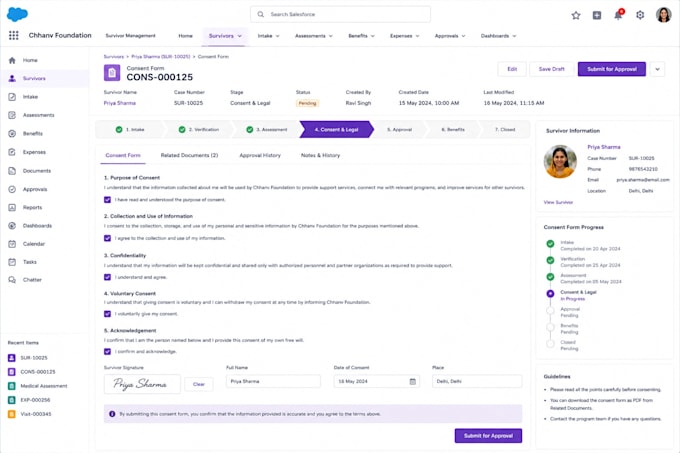Toggle 'I understand and agree' checkbox

click(x=107, y=277)
